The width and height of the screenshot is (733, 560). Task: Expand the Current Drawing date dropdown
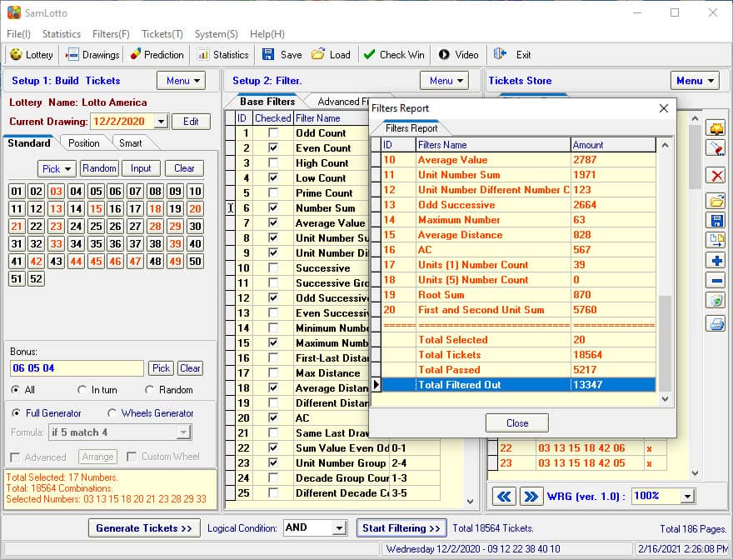161,122
